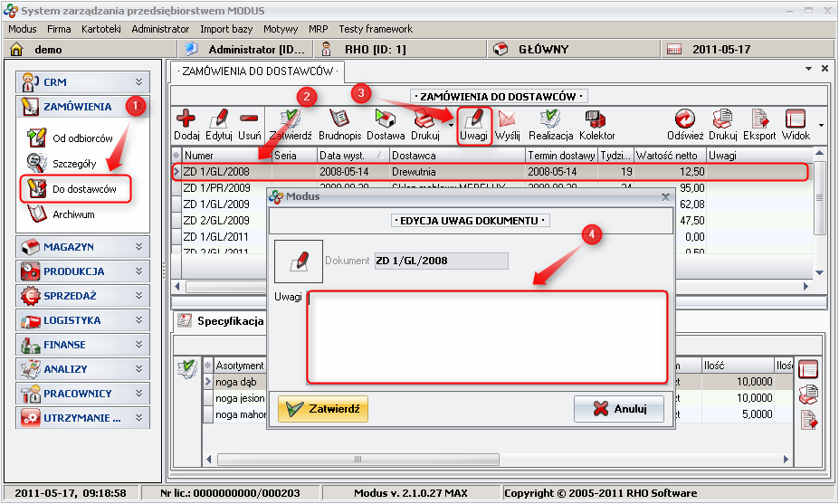Expand the PRODUKCJA sidebar section
Image resolution: width=839 pixels, height=504 pixels.
83,271
